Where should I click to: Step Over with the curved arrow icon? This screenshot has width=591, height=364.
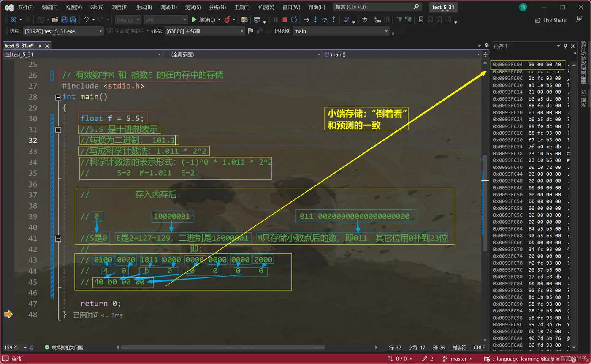point(325,19)
